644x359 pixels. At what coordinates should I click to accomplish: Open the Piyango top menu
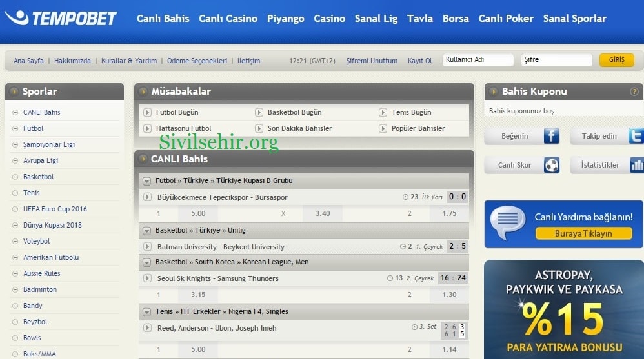click(x=285, y=19)
